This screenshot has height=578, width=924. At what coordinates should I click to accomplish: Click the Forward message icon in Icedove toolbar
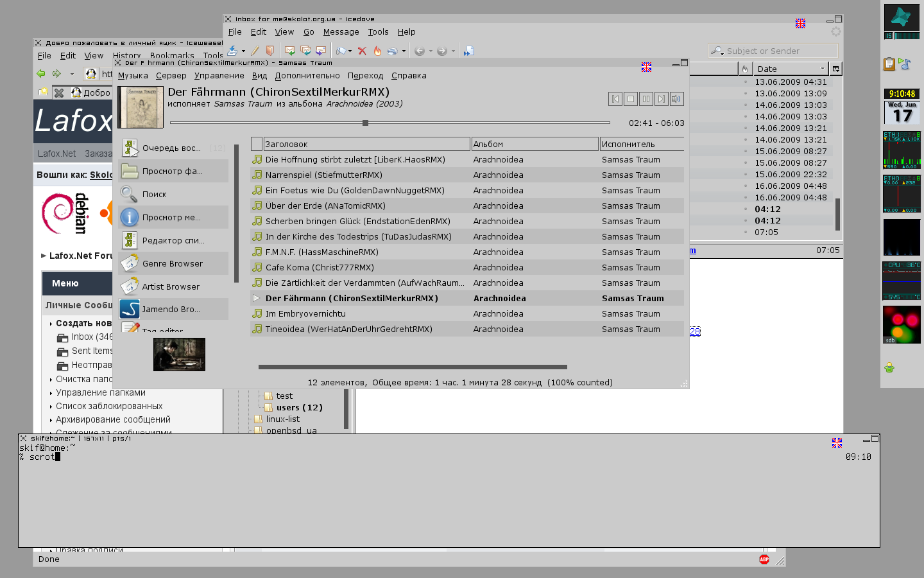[321, 51]
